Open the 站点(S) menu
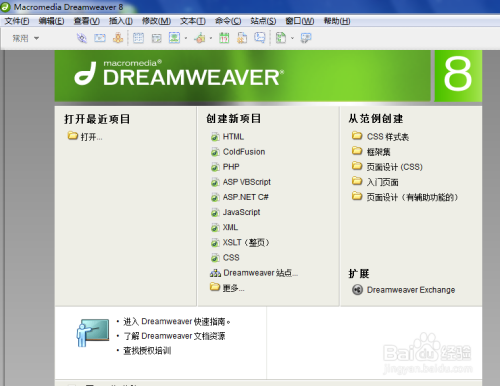 tap(263, 21)
